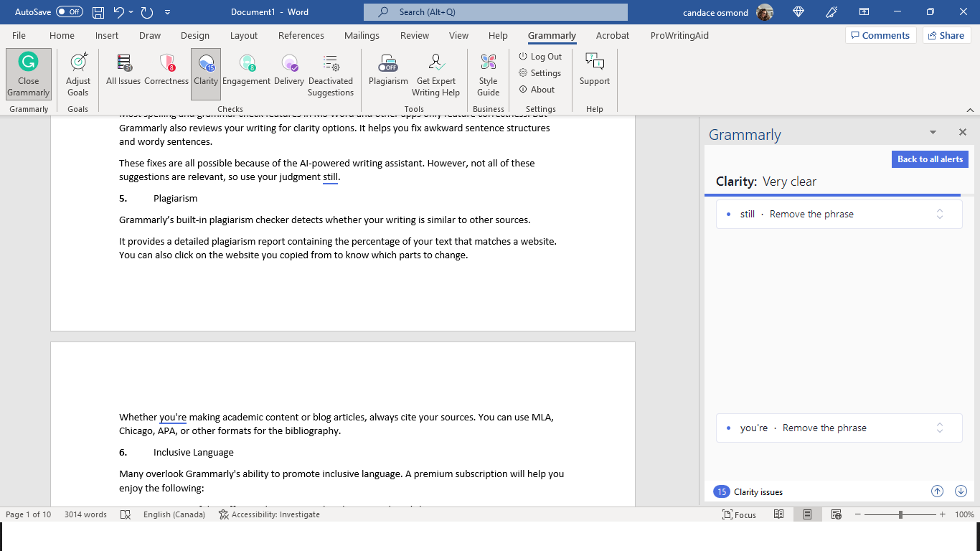Viewport: 980px width, 551px height.
Task: Click the underlined word "still" in document
Action: pos(330,177)
